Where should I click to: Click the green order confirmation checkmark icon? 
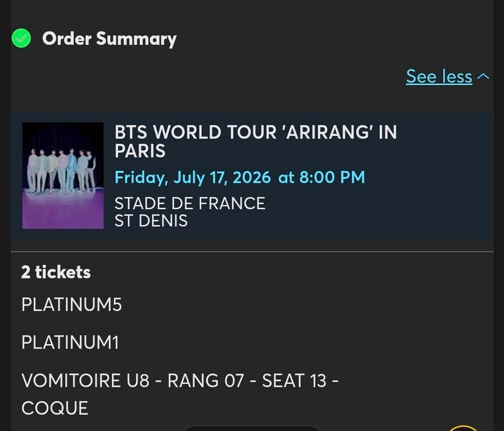(x=21, y=38)
